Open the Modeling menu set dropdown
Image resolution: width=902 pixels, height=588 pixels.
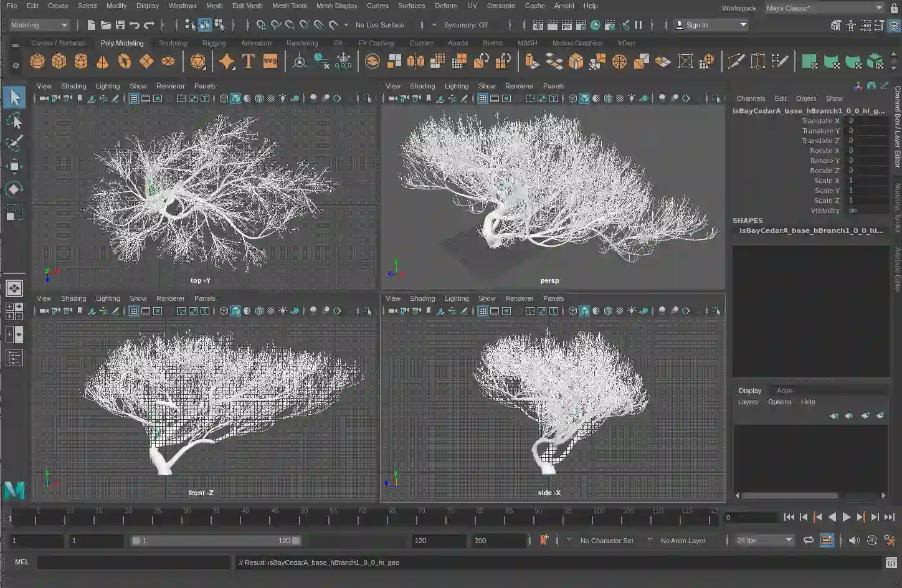[x=39, y=25]
